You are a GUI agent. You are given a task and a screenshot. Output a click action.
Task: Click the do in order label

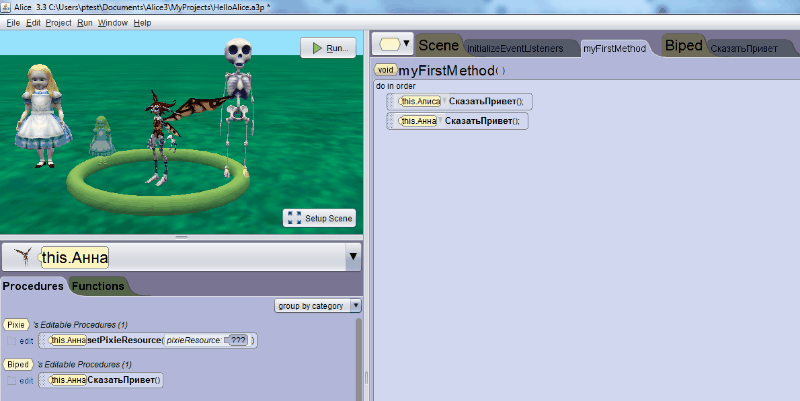pos(396,86)
